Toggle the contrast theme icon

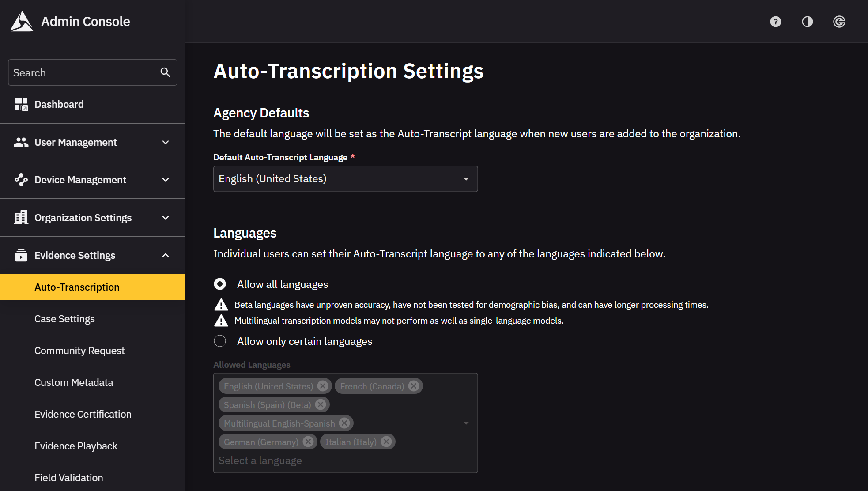tap(807, 22)
